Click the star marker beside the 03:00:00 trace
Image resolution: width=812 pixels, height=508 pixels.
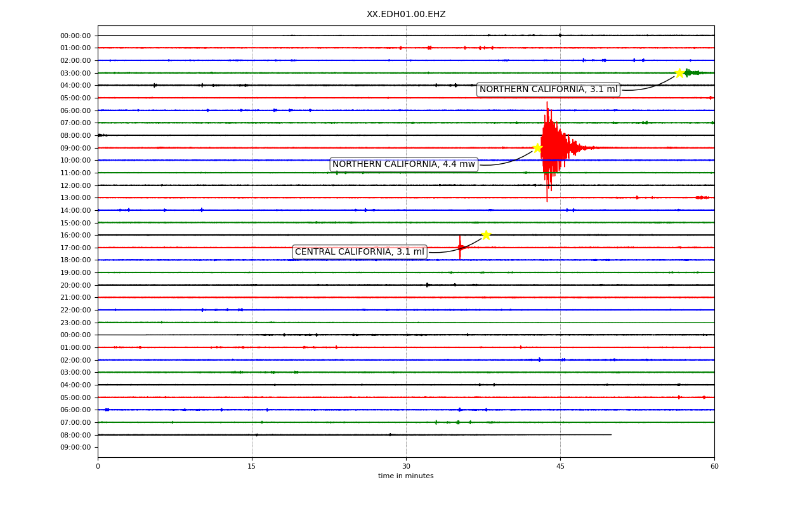click(x=679, y=73)
